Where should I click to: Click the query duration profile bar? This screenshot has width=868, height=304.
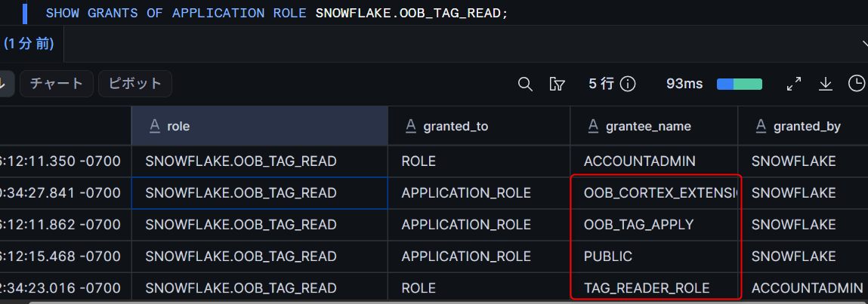[739, 84]
